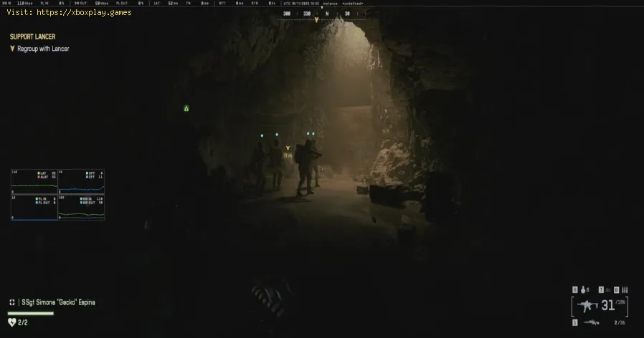This screenshot has width=644, height=338.
Task: Click the player health bar
Action: (31, 313)
